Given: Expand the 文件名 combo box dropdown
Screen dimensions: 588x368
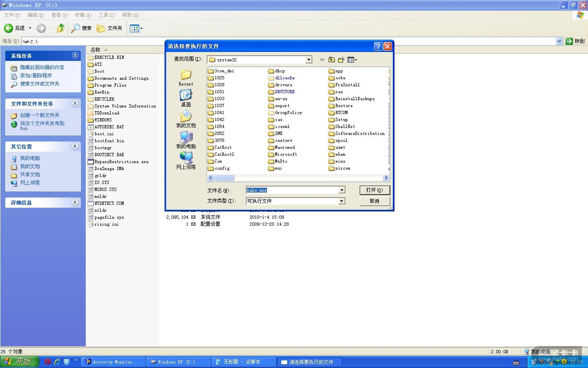Looking at the screenshot, I should coord(342,190).
